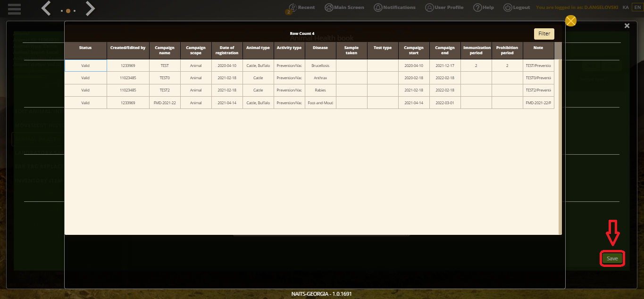Click the vertical scrollbar of the table

560,146
